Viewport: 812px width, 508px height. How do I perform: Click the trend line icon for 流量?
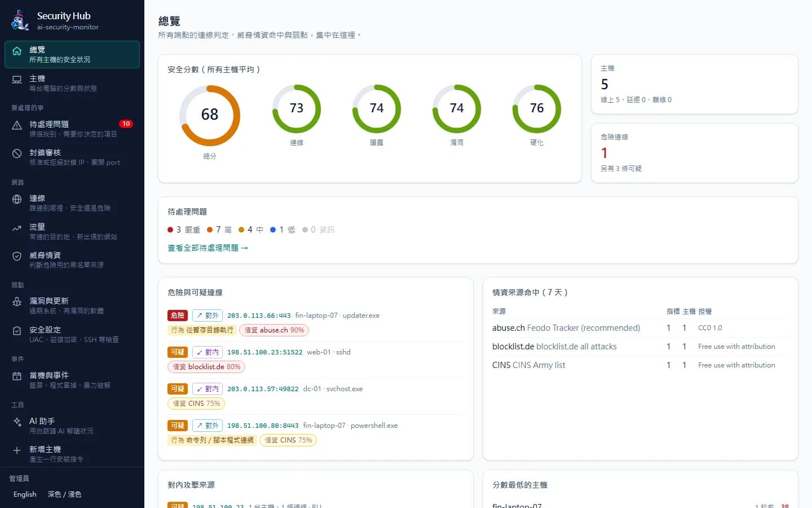(17, 228)
